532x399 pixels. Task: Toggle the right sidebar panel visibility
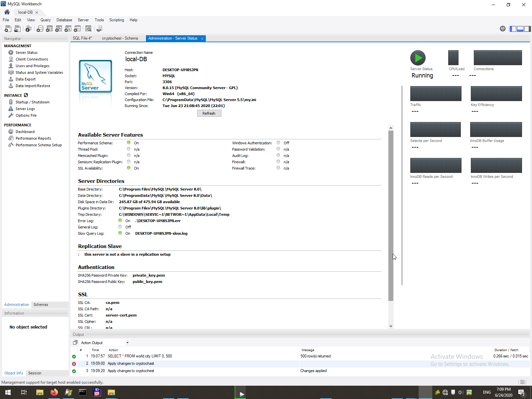pyautogui.click(x=527, y=29)
